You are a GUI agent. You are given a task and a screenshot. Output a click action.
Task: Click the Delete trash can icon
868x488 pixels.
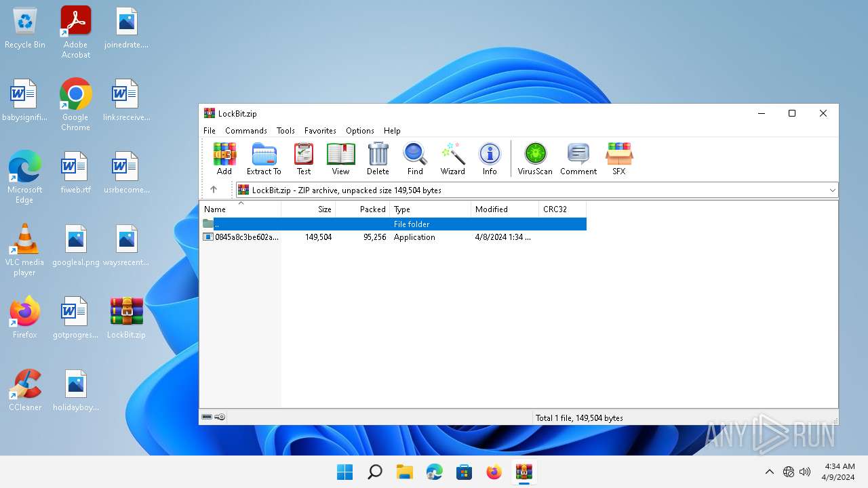coord(378,159)
